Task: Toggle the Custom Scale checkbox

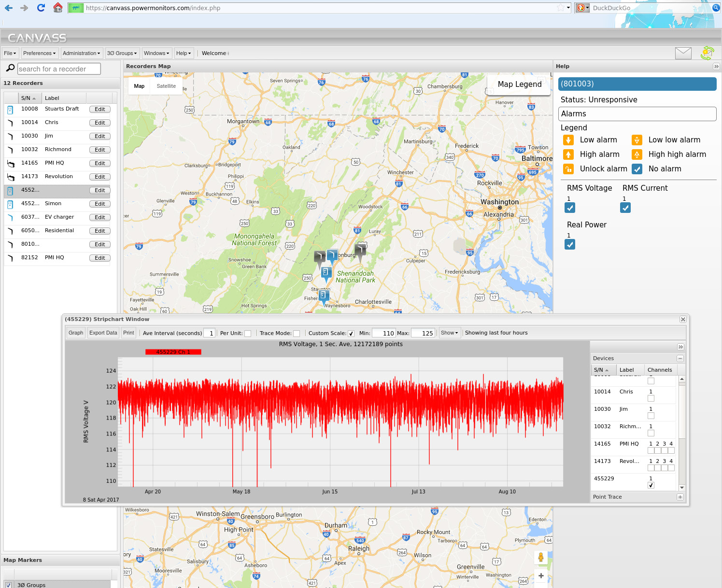Action: click(x=351, y=334)
